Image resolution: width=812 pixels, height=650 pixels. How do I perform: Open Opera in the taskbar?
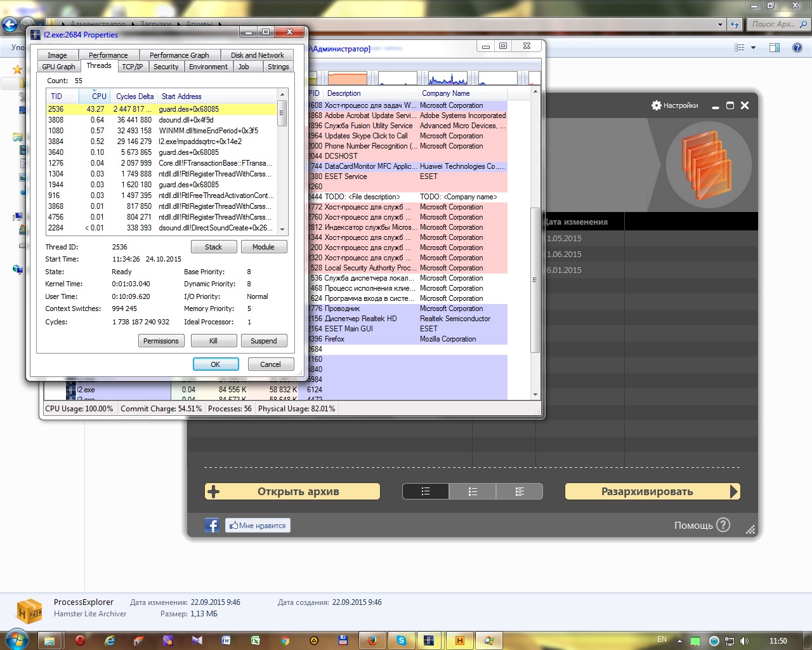(80, 640)
